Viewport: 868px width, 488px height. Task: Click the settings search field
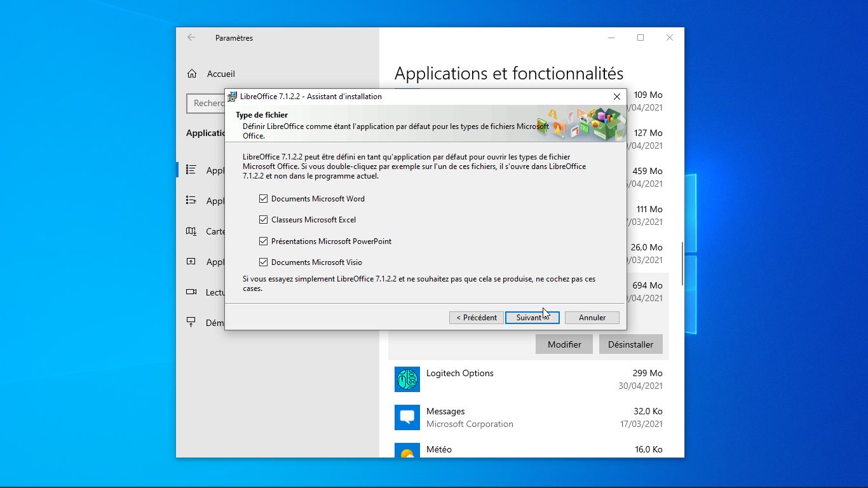[x=206, y=103]
